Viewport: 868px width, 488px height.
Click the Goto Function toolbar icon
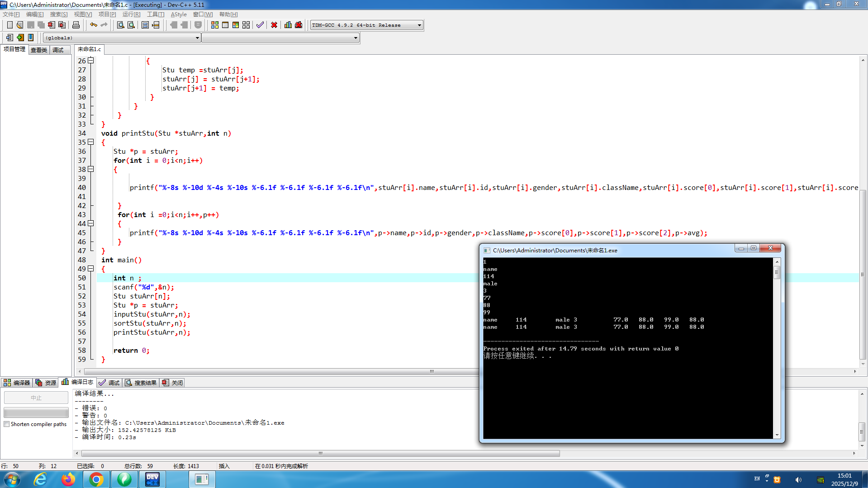145,25
